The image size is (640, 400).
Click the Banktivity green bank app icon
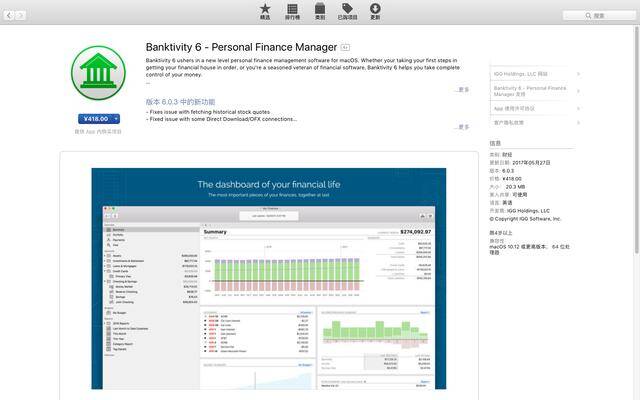tap(98, 73)
